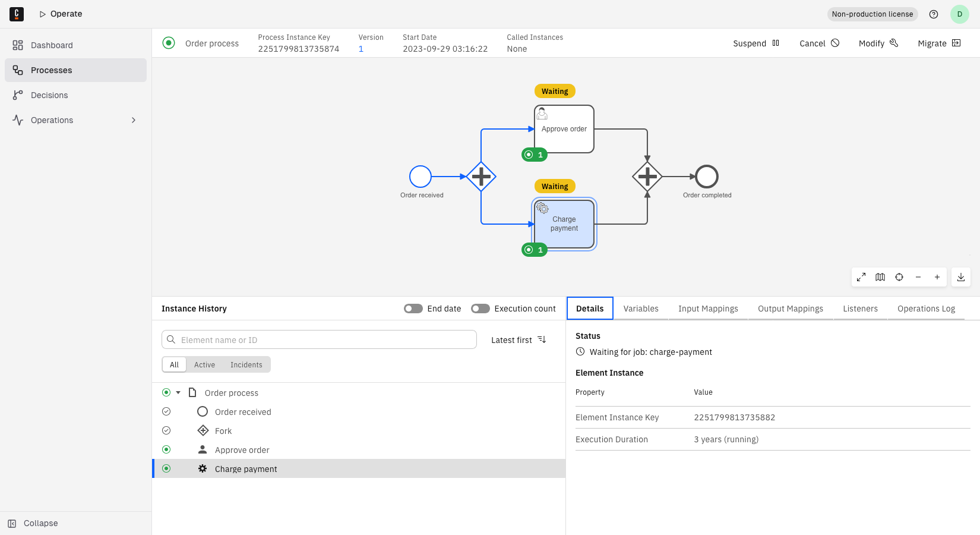The image size is (980, 535).
Task: Switch to the Output Mappings tab
Action: click(791, 309)
